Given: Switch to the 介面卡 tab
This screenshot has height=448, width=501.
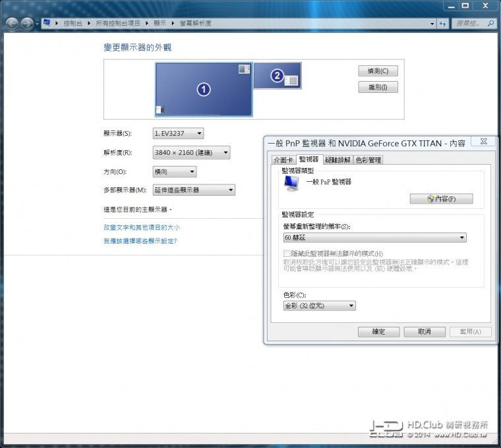Looking at the screenshot, I should tap(282, 159).
